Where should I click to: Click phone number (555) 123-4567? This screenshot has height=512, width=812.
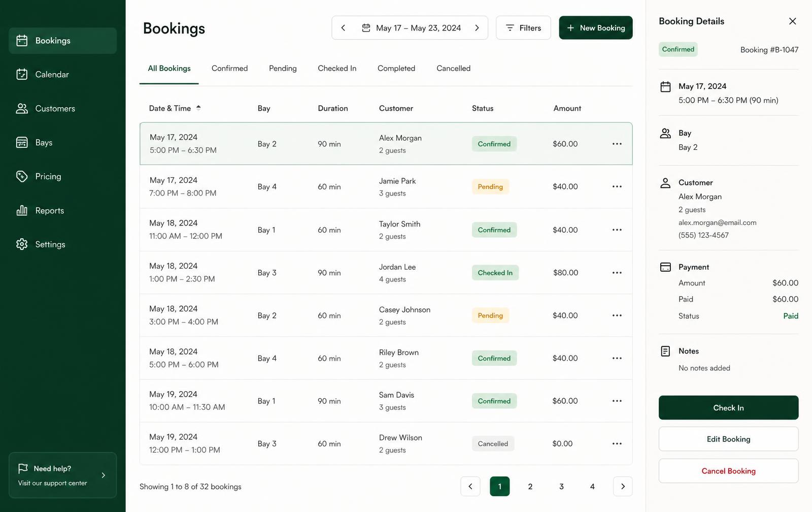click(x=703, y=235)
